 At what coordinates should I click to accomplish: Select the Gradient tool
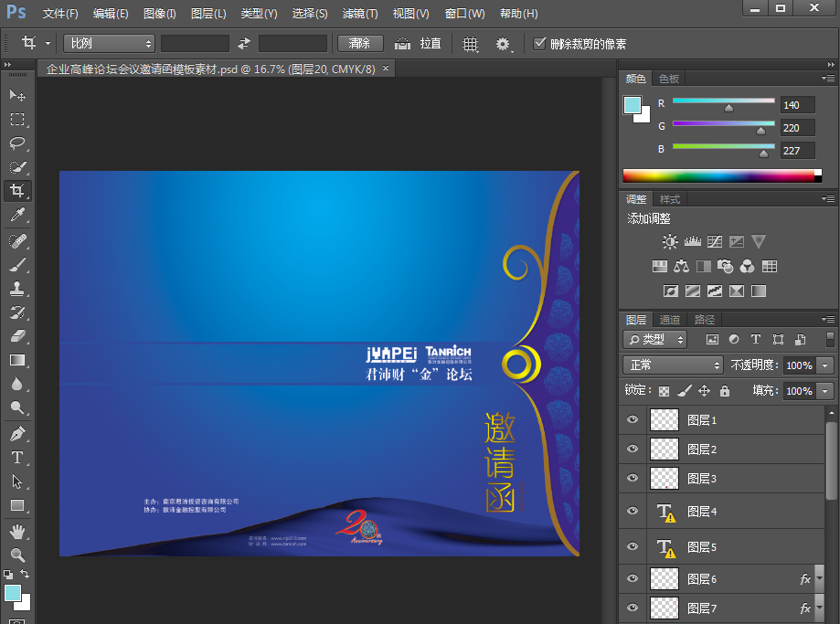(x=17, y=360)
